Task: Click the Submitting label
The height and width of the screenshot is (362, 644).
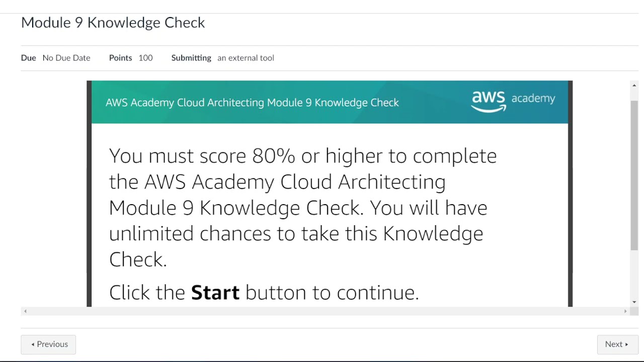Action: pyautogui.click(x=191, y=58)
